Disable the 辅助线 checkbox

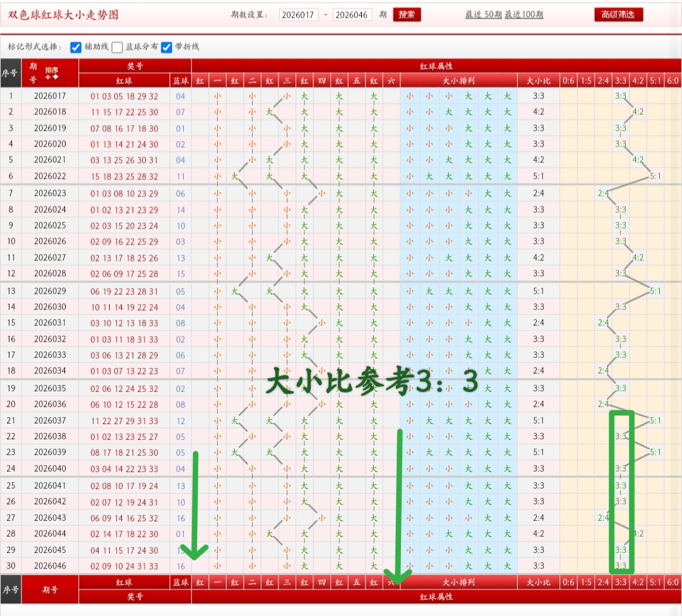coord(75,47)
